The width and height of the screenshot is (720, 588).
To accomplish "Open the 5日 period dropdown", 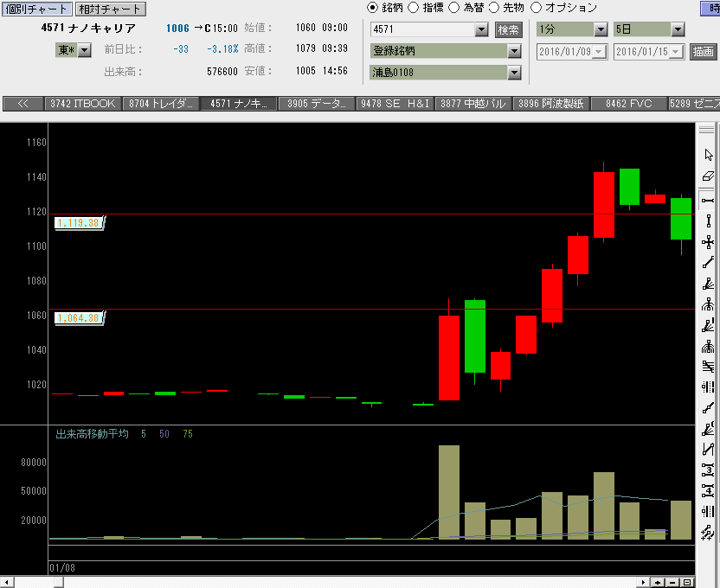I will click(x=678, y=29).
